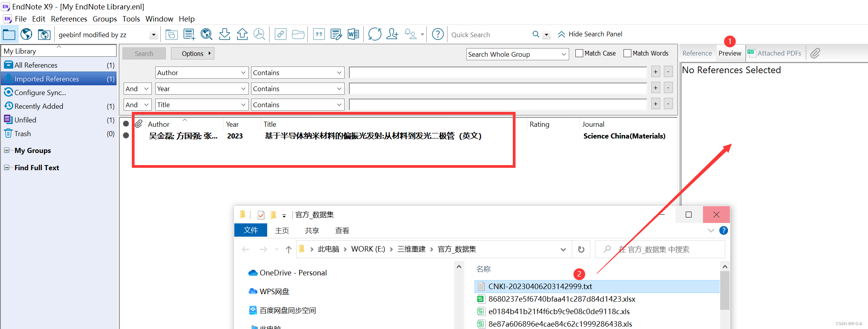Open the Edit menu

(39, 19)
